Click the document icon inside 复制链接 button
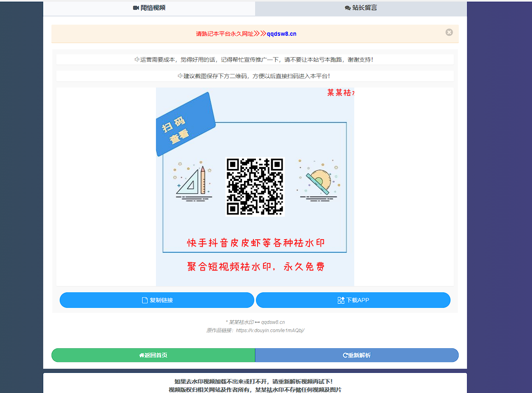Screen dimensions: 532x393 144,300
